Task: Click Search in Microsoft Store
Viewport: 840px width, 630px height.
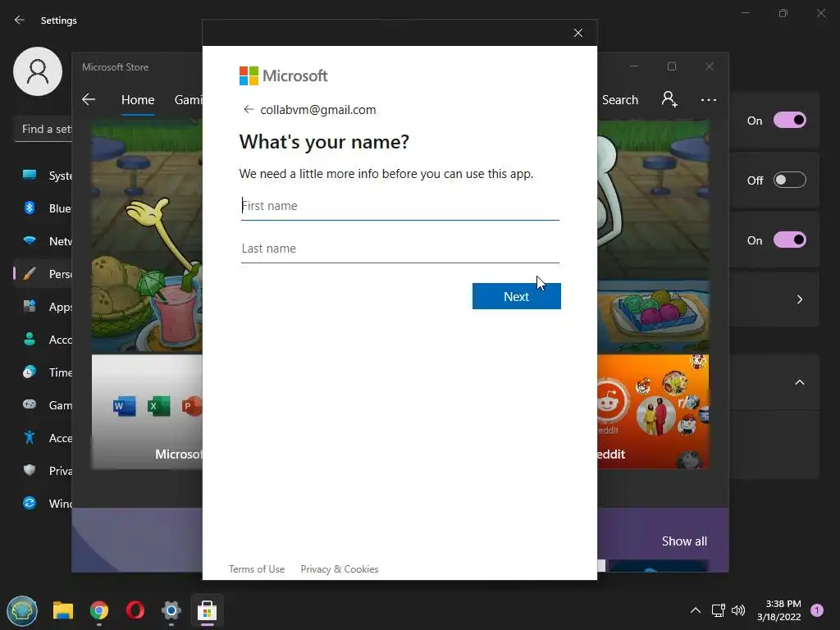Action: pyautogui.click(x=619, y=99)
